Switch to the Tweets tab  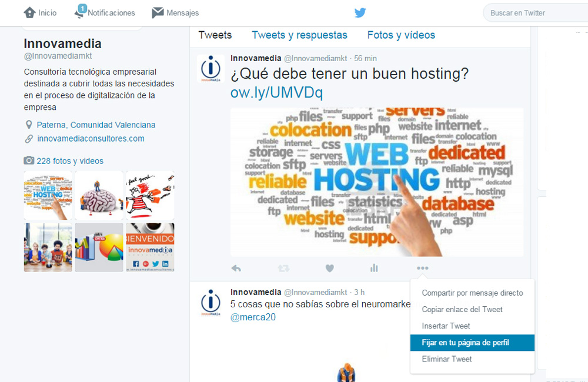point(215,35)
